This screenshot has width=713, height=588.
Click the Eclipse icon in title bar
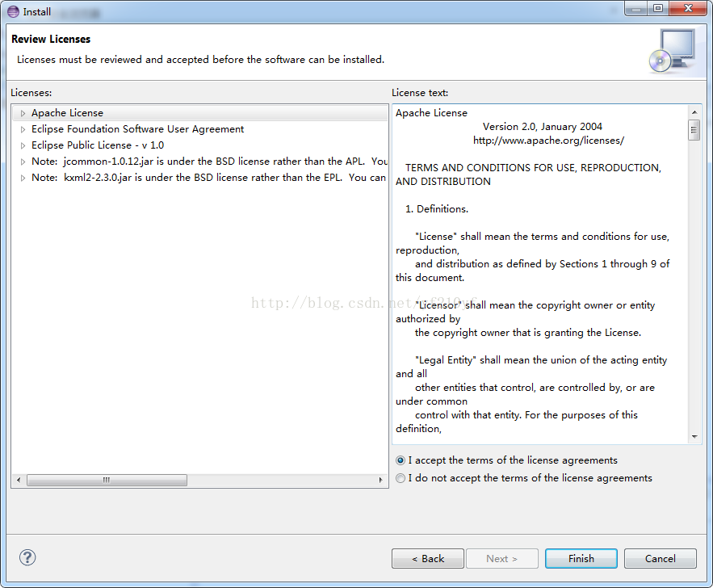point(13,11)
